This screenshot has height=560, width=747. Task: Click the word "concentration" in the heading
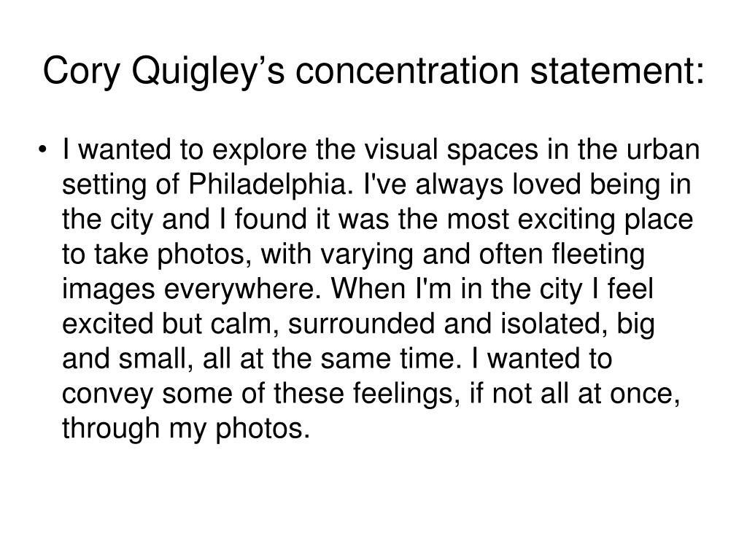407,71
